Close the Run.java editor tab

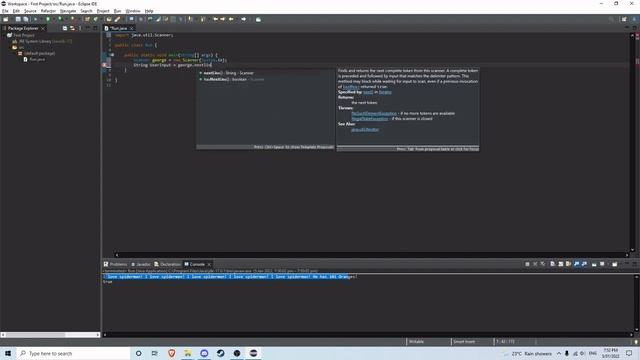[131, 29]
